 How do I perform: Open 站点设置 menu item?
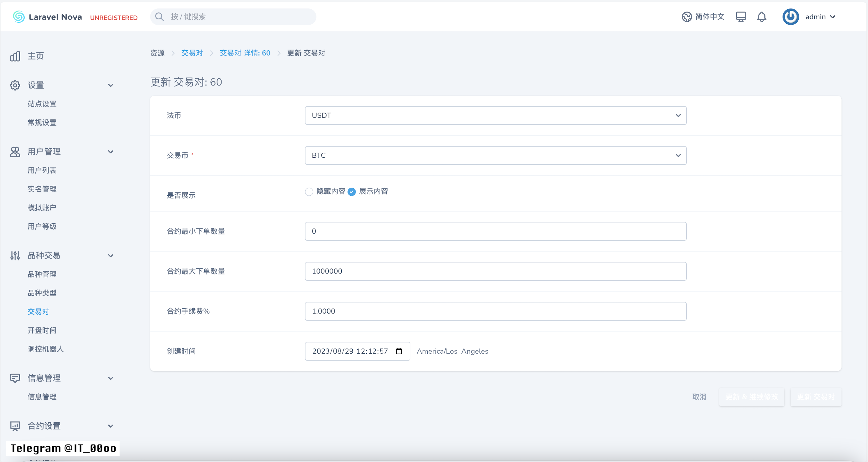click(x=42, y=104)
